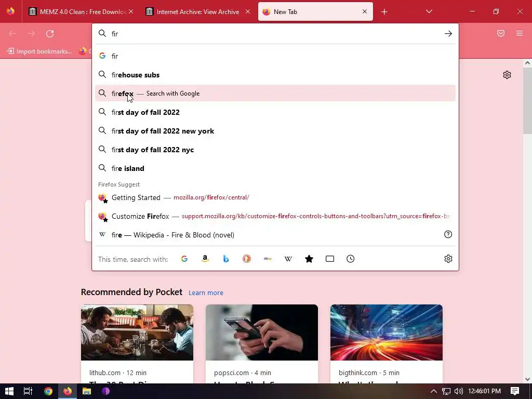532x399 pixels.
Task: Open a new tab with plus button
Action: pos(384,12)
